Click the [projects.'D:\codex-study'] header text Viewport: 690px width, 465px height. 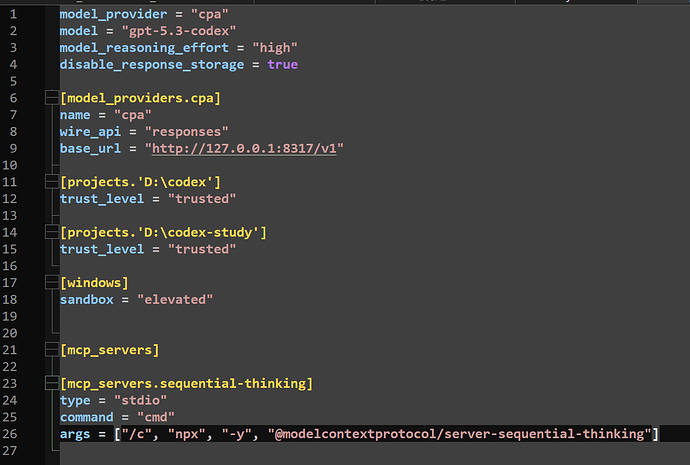point(163,232)
